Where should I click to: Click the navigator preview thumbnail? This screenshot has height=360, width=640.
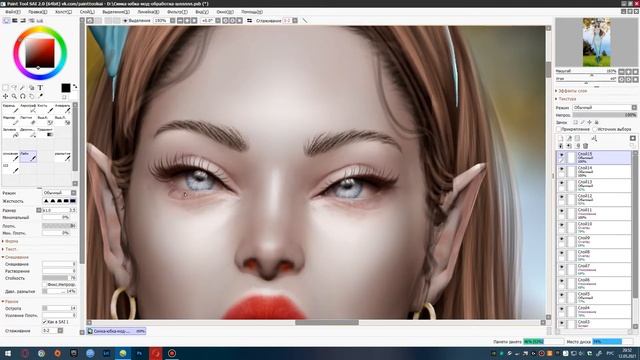click(596, 42)
